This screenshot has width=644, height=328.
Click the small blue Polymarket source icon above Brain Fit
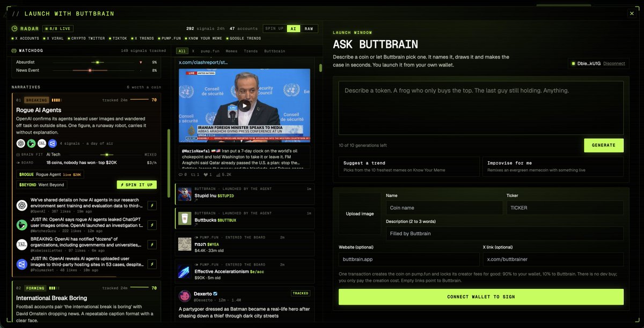(x=53, y=143)
